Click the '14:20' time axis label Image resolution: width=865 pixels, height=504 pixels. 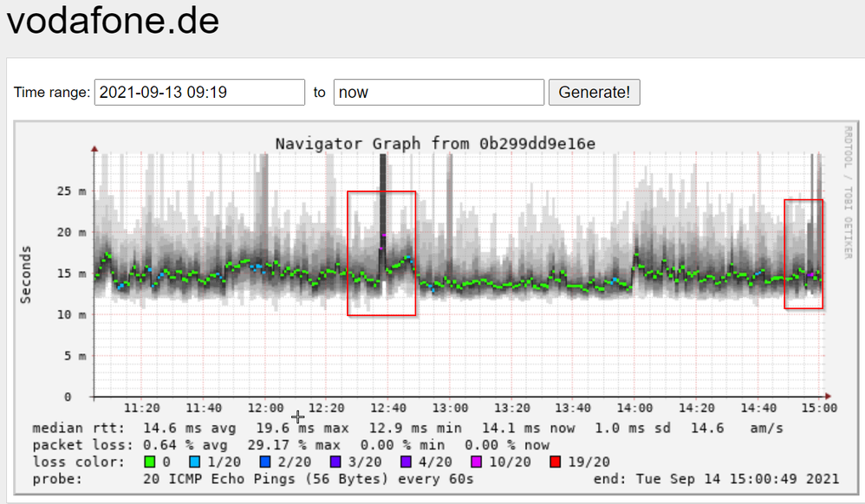coord(696,408)
